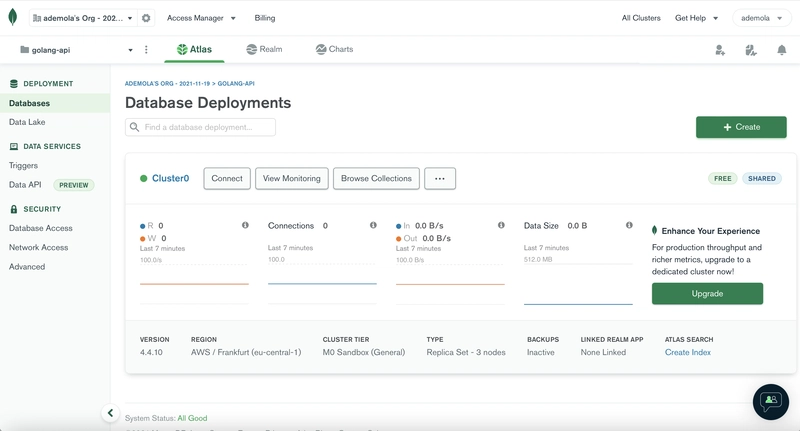Screen dimensions: 800x431
Task: Click info icon beside Connections metric
Action: coord(373,225)
